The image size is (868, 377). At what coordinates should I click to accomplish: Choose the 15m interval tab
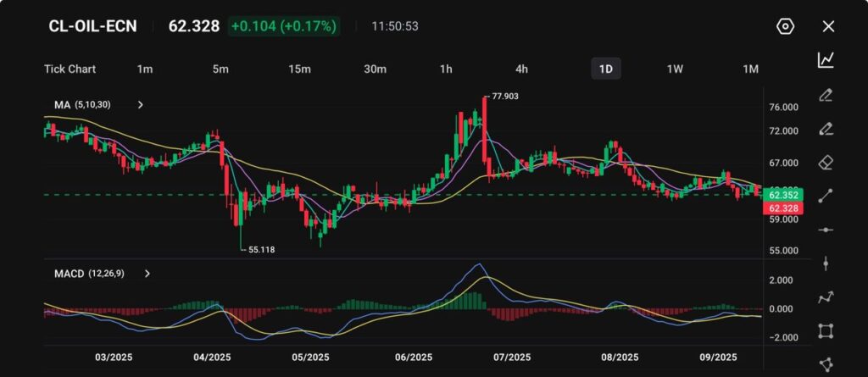(298, 69)
